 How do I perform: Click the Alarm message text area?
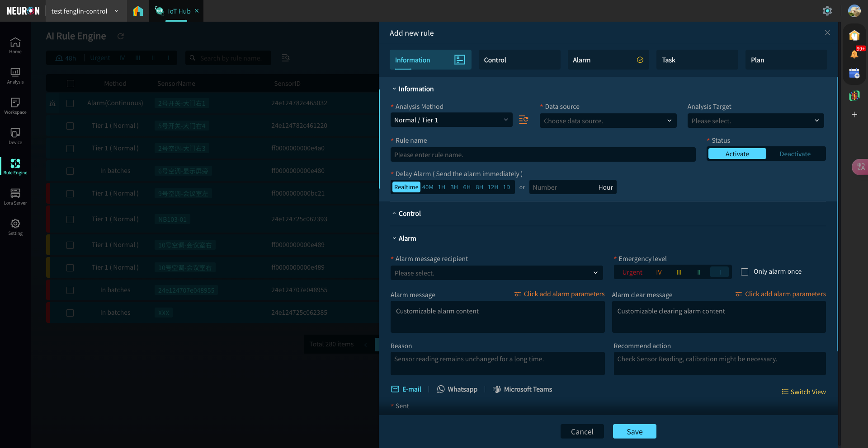[x=497, y=317]
